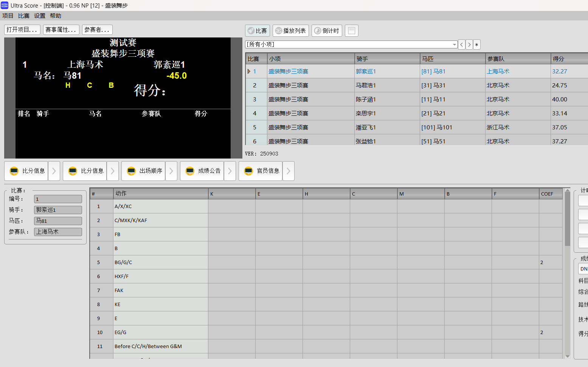Show the 成绩公告 results display
Screen dimensions: 588x367
pyautogui.click(x=202, y=171)
